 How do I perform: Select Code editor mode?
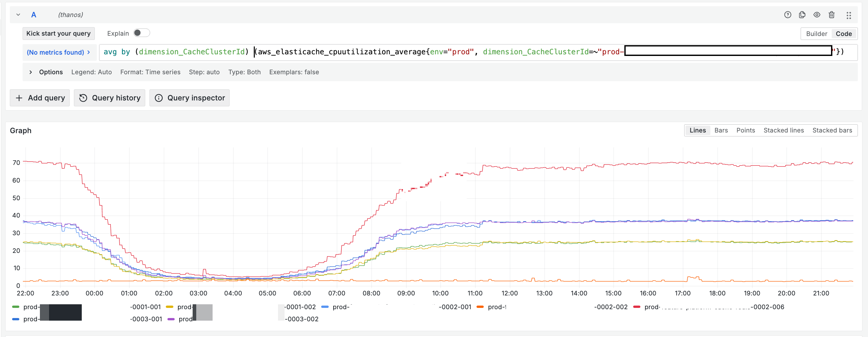coord(843,34)
